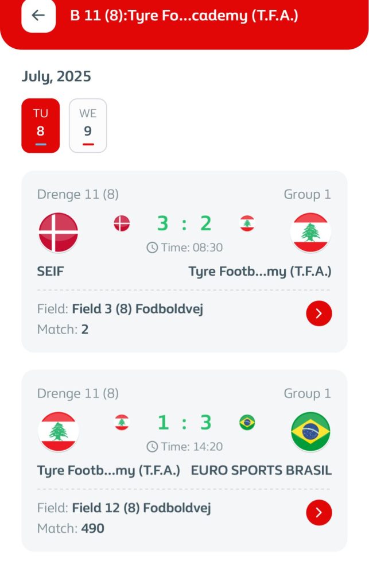
Task: Open match 490 details arrow
Action: coord(318,512)
